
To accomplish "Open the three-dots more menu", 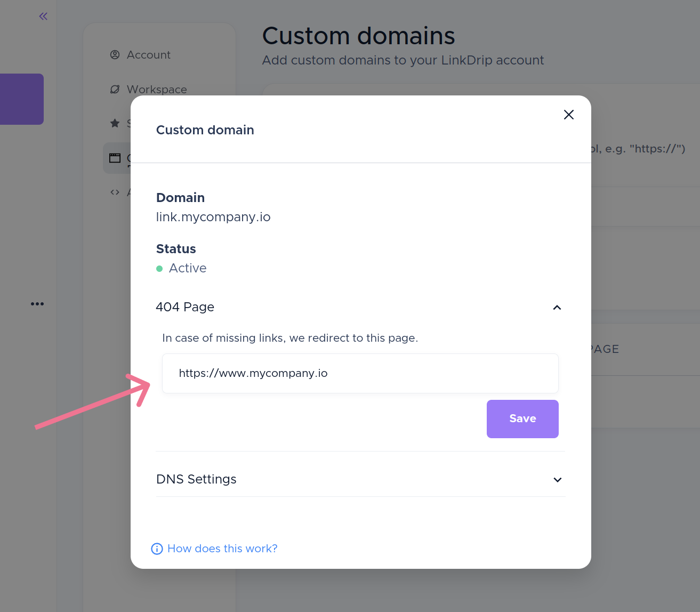I will coord(37,304).
